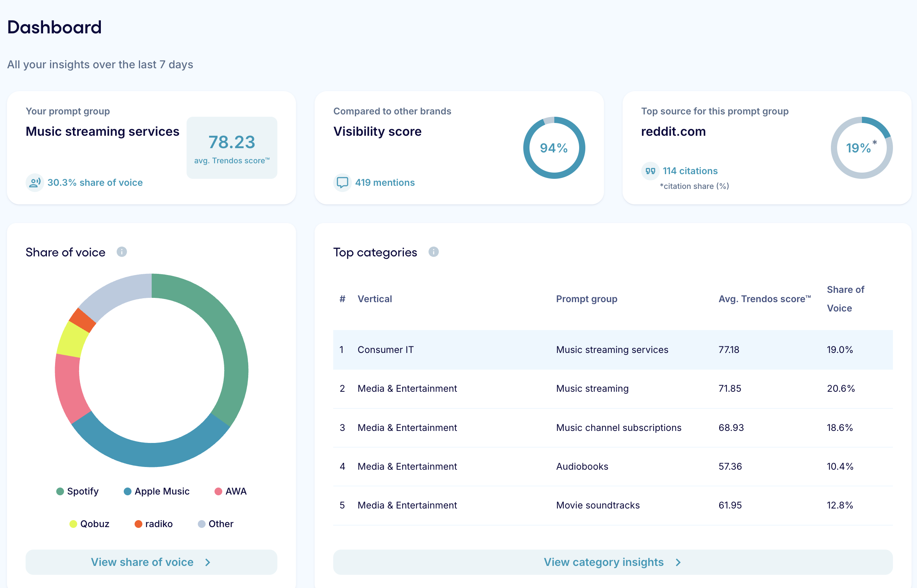Click the Movie soundtracks row
Viewport: 917px width, 588px height.
click(612, 505)
